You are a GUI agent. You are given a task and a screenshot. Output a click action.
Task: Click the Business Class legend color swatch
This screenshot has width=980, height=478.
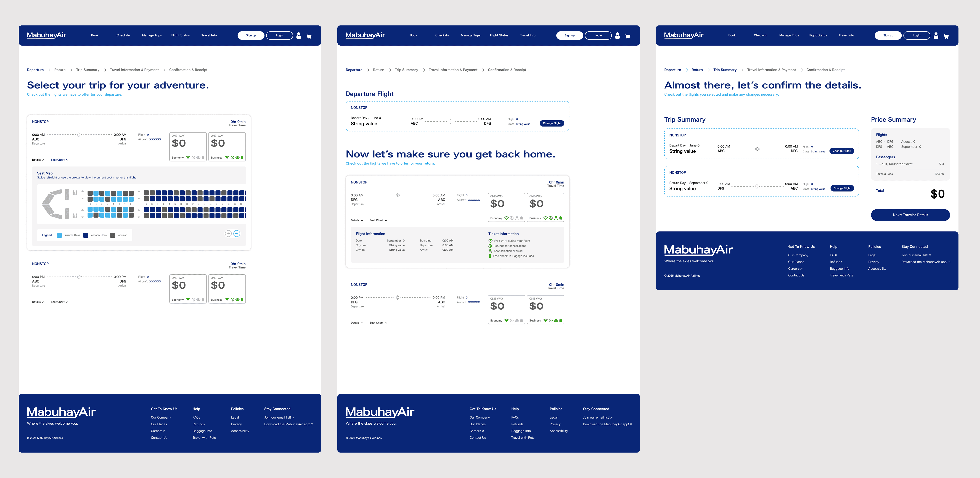tap(59, 235)
